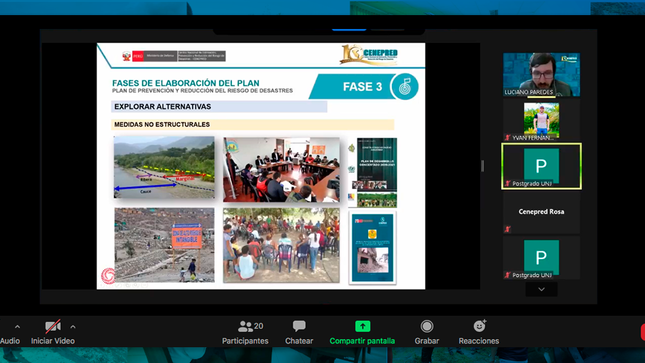Click the green Compartir pantalla icon

[362, 326]
